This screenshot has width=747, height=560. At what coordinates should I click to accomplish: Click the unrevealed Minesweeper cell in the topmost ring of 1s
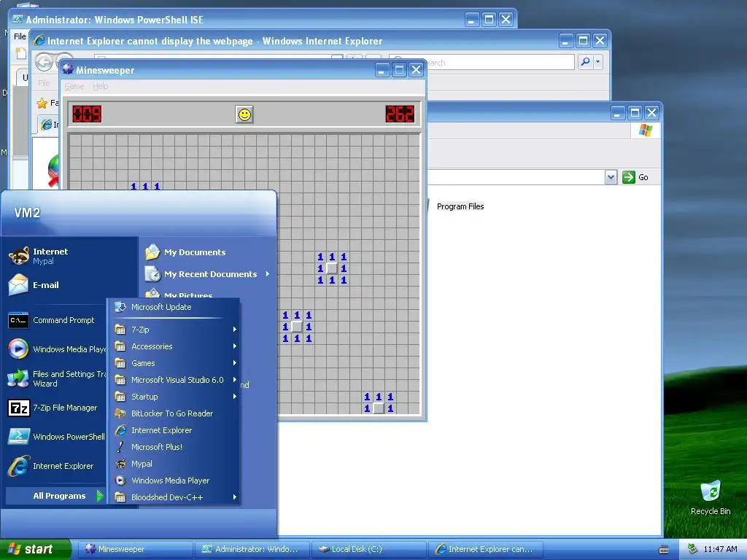click(x=332, y=268)
